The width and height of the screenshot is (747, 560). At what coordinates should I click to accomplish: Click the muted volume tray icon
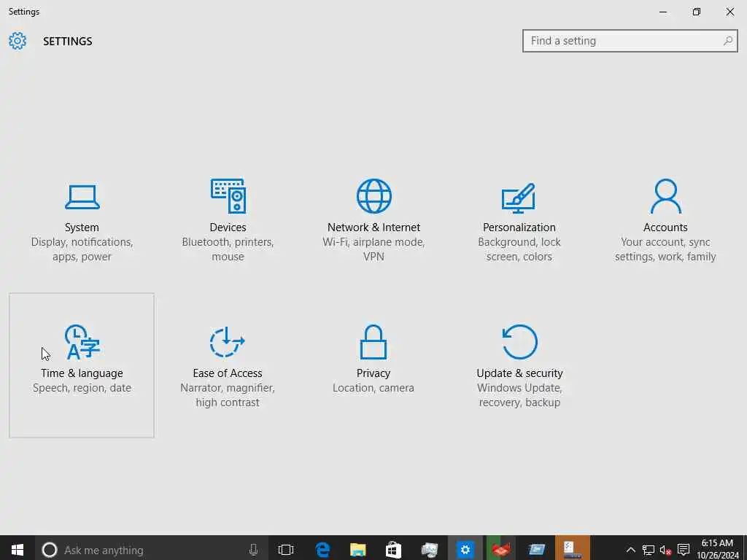pyautogui.click(x=665, y=550)
